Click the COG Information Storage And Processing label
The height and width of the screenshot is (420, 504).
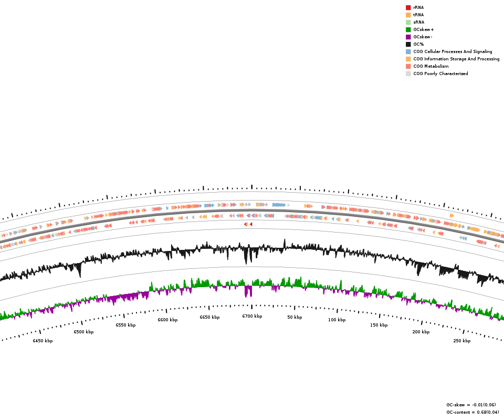(x=456, y=59)
